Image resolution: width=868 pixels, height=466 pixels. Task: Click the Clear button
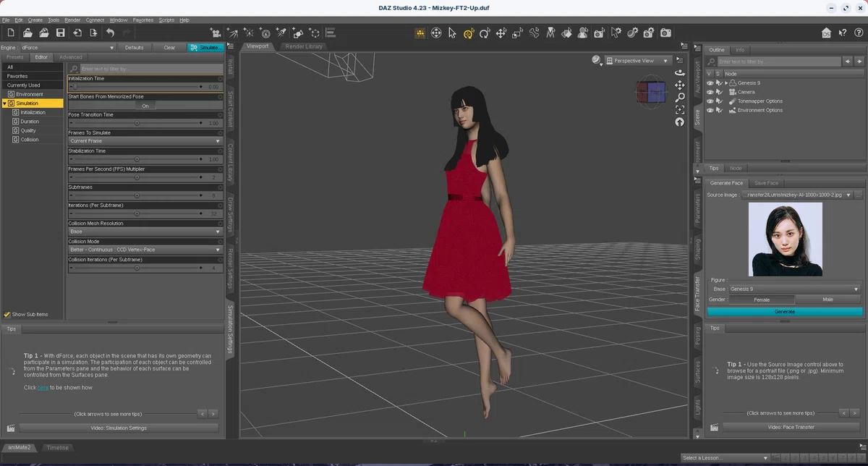[x=169, y=48]
